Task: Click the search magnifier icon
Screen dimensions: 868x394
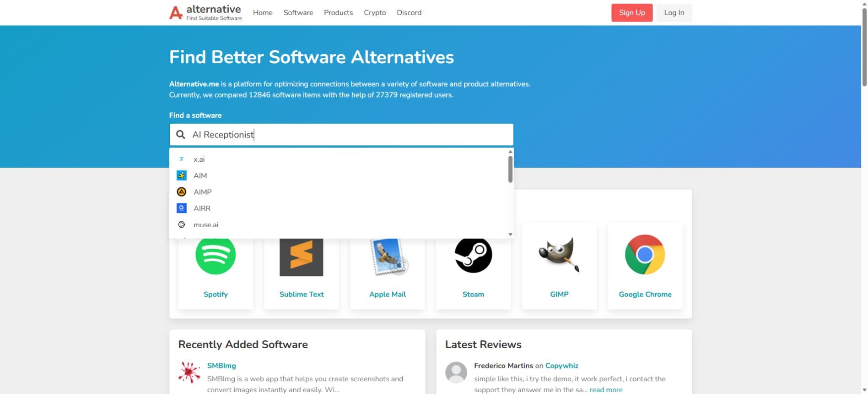Action: coord(181,135)
